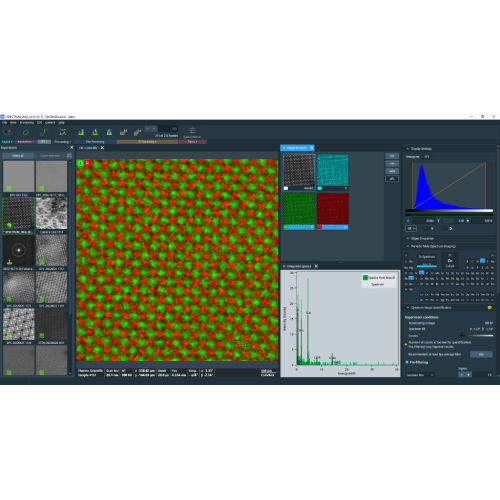Click the yellow warning icon beside quantification header
This screenshot has width=500, height=500.
(x=489, y=308)
